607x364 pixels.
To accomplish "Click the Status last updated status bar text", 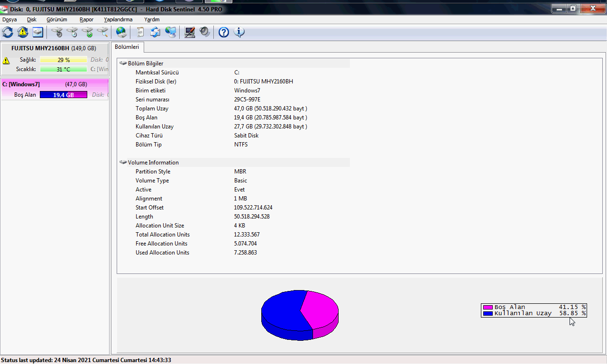I will pyautogui.click(x=86, y=360).
